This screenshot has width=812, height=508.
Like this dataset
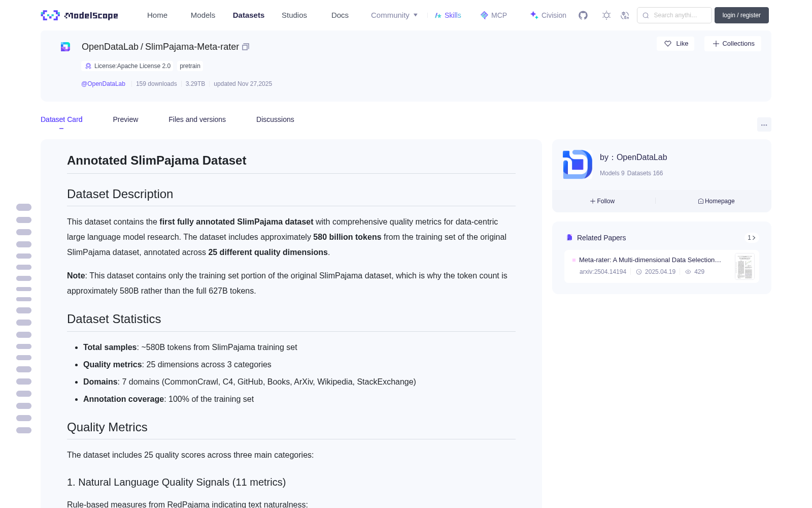(x=675, y=44)
